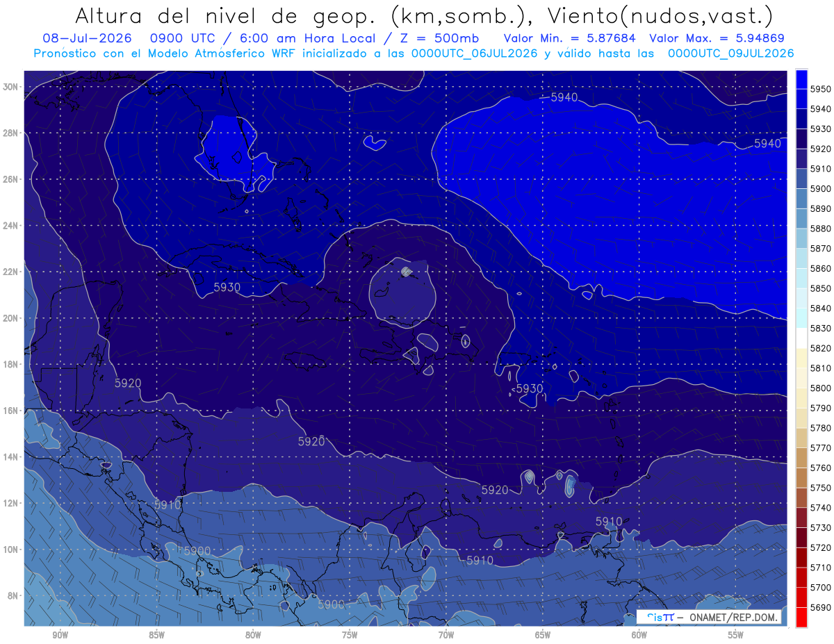
Task: Click the 60W longitude axis label
Action: tap(639, 635)
